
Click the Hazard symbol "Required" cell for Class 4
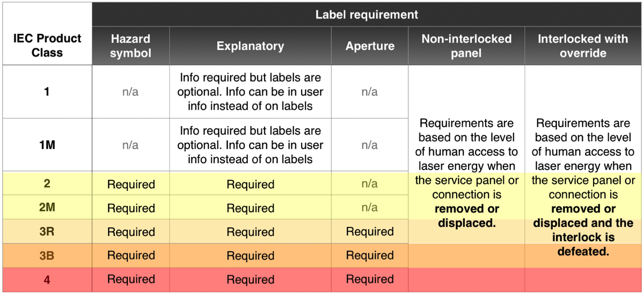(x=130, y=280)
